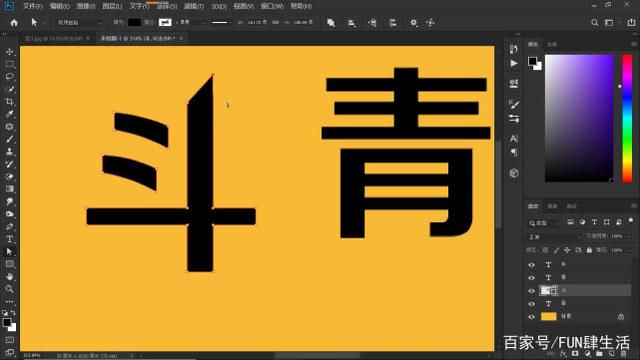Screen dimensions: 640x360
Task: Select the Rectangular Marquee tool
Action: tap(9, 64)
